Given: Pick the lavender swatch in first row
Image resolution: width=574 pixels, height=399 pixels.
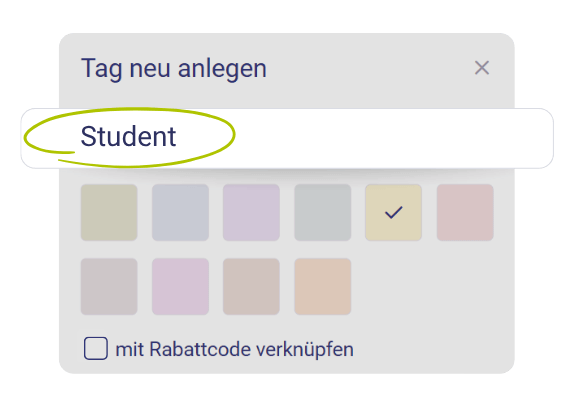Looking at the screenshot, I should click(251, 212).
